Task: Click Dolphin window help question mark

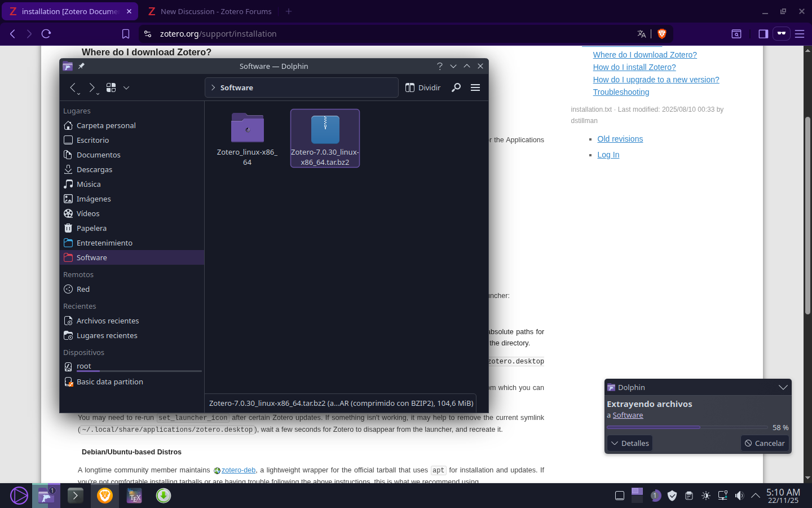Action: point(440,66)
